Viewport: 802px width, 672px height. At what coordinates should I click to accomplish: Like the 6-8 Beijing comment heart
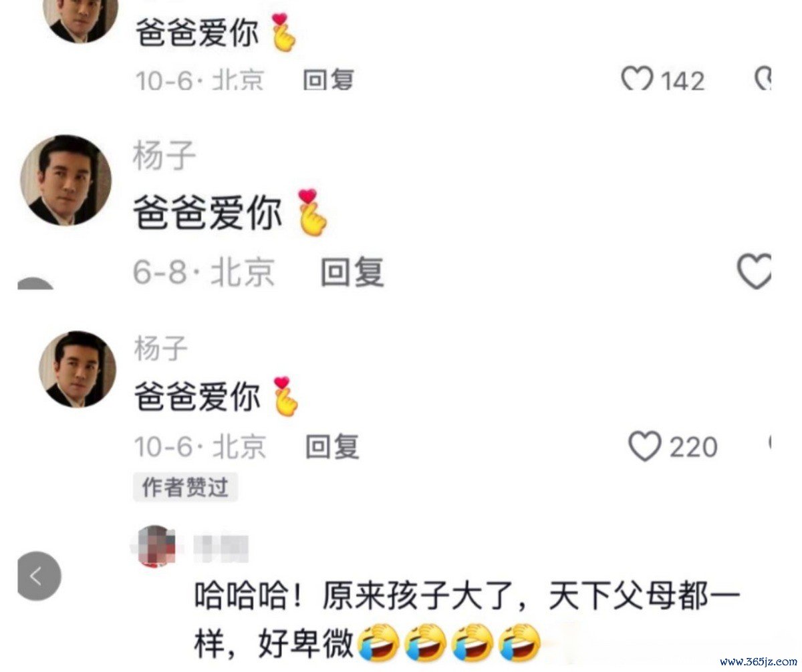[754, 271]
